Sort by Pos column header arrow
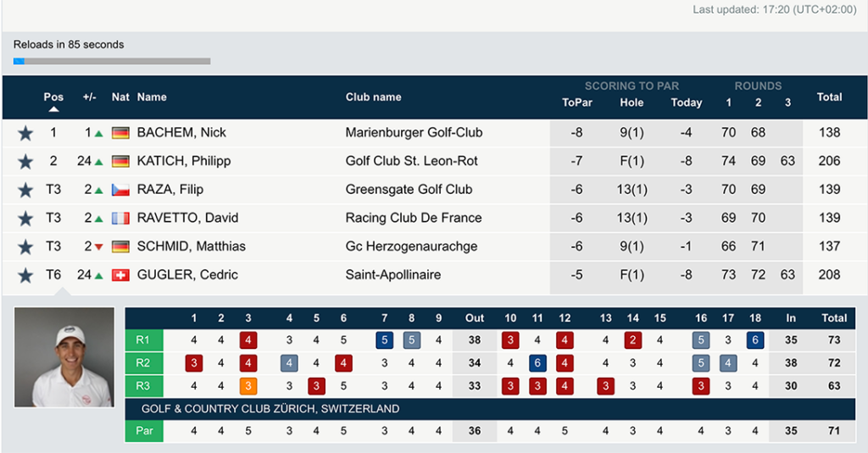The image size is (868, 453). pyautogui.click(x=53, y=109)
